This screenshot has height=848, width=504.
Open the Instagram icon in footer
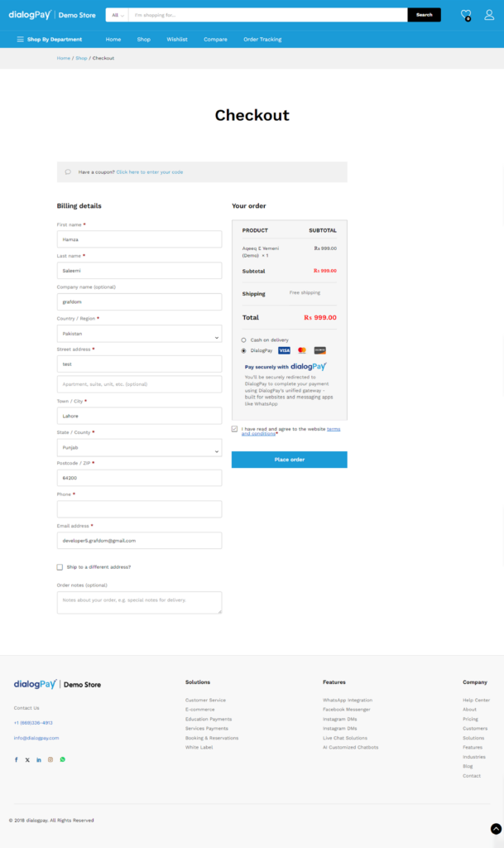click(x=50, y=759)
